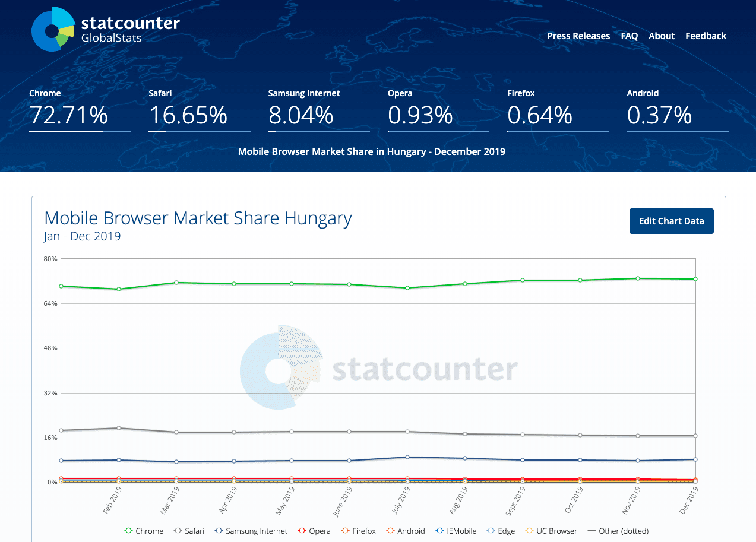The image size is (756, 542).
Task: Hide the Opera series via legend
Action: (x=314, y=531)
